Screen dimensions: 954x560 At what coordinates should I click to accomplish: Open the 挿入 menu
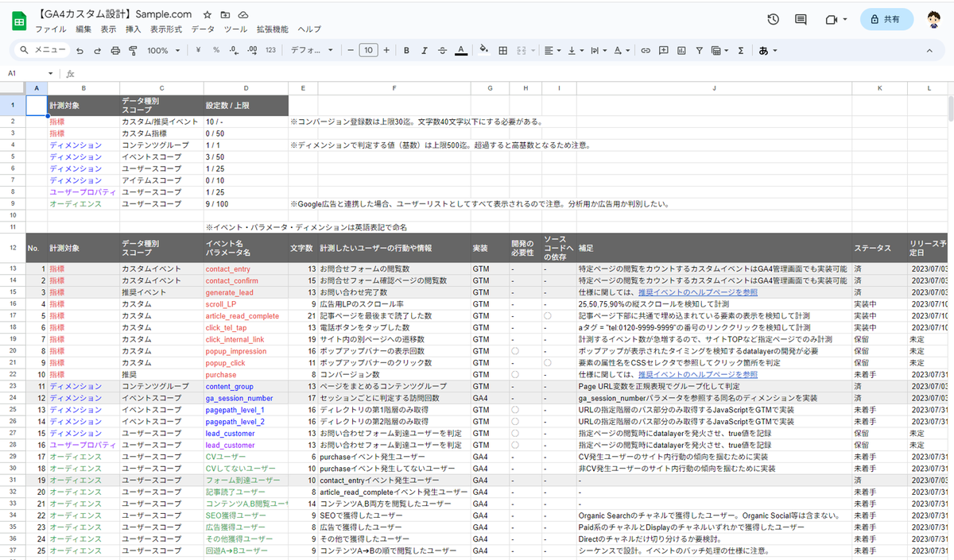click(133, 29)
